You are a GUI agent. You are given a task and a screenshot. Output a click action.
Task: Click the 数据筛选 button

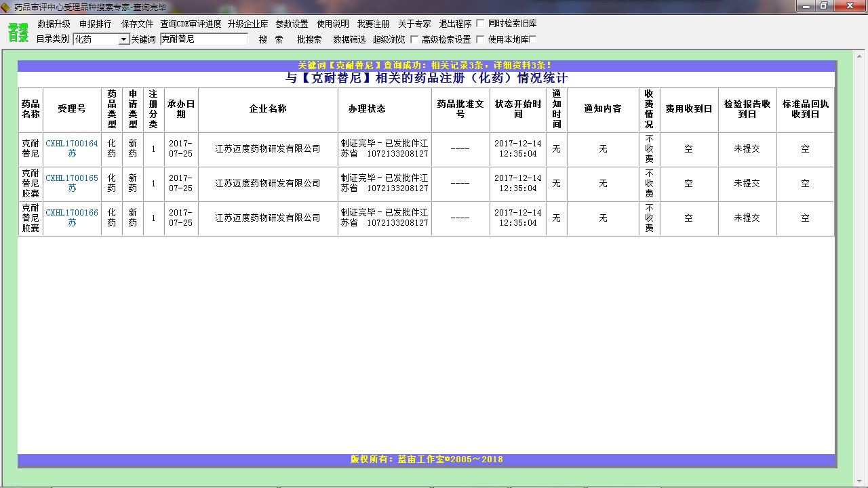(349, 39)
